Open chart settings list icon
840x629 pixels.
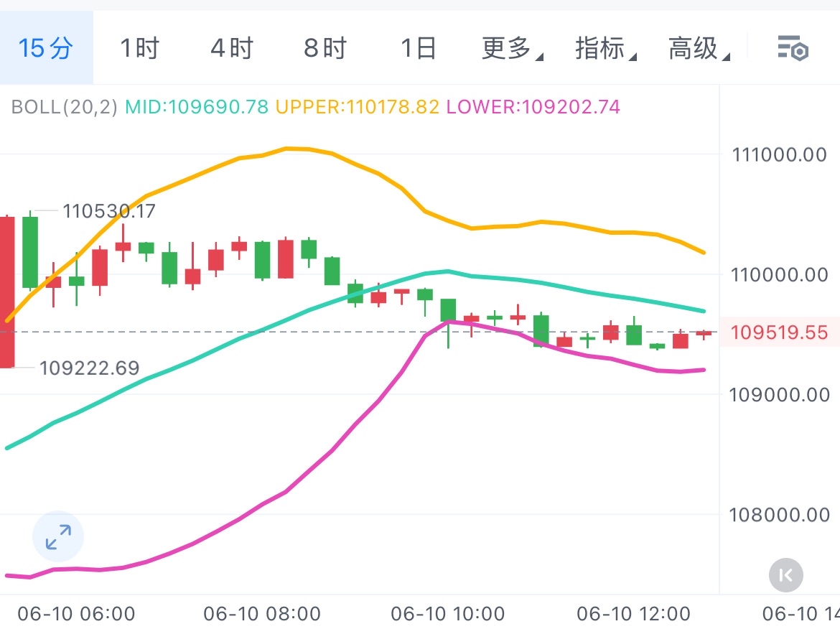[793, 48]
